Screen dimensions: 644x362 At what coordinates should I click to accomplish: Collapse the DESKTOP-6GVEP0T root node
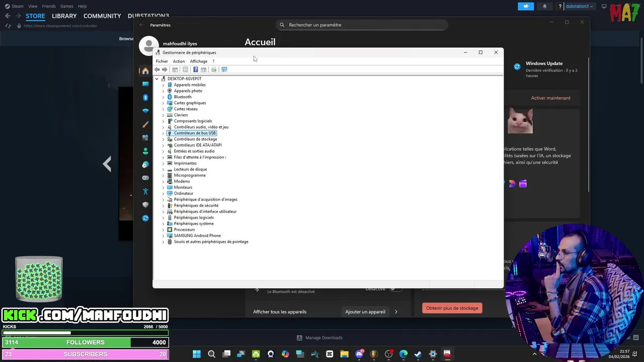point(156,79)
